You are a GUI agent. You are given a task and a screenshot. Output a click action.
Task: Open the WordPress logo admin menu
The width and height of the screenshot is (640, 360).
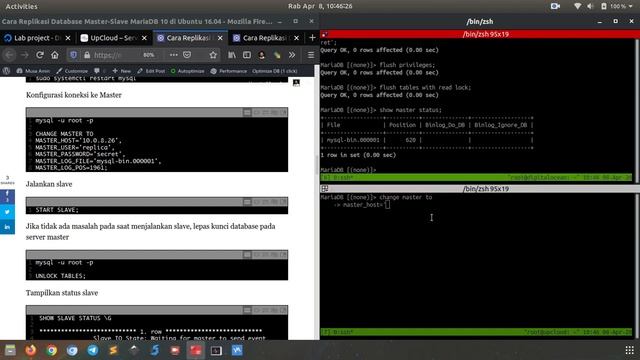6,71
